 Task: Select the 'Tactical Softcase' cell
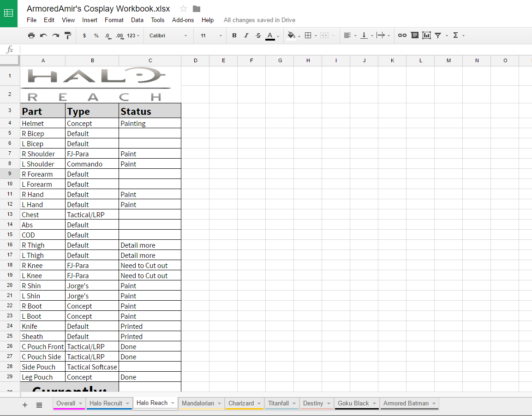(92, 367)
